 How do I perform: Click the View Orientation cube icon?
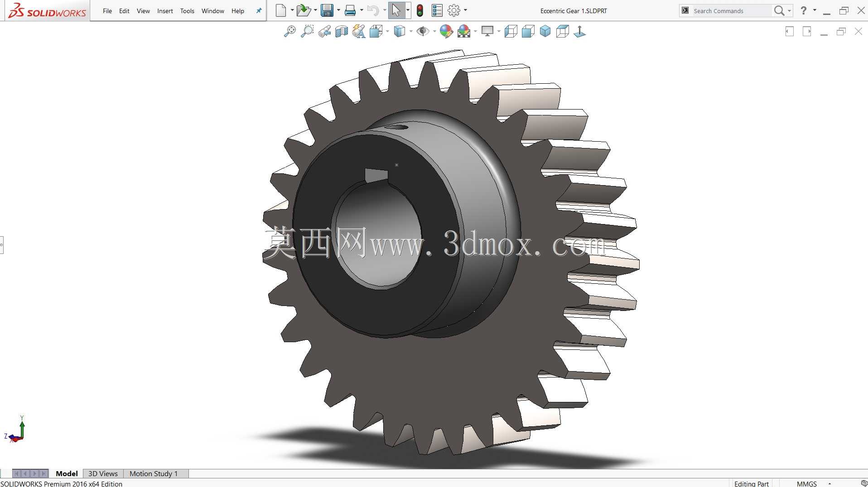coord(376,31)
